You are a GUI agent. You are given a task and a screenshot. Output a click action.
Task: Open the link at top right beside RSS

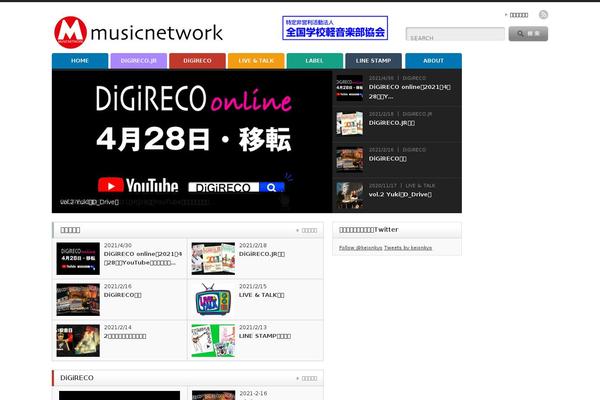(518, 15)
